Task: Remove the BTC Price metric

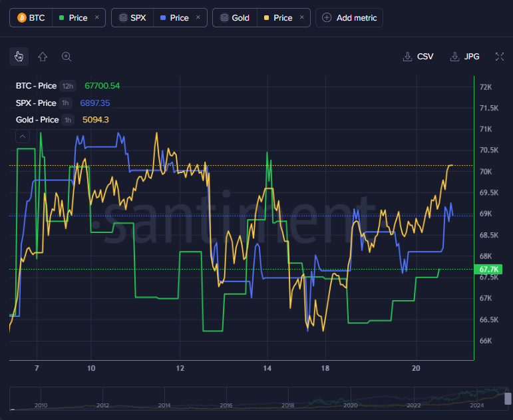Action: pos(97,18)
